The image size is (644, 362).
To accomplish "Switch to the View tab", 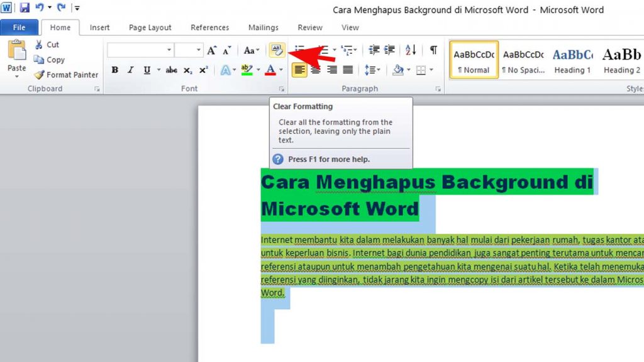I will pyautogui.click(x=350, y=28).
